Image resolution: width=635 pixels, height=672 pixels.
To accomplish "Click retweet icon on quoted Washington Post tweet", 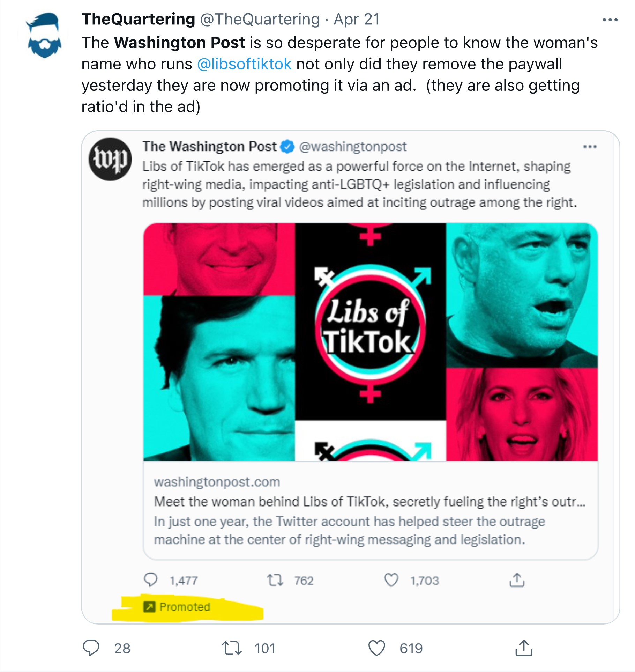I will click(x=275, y=580).
